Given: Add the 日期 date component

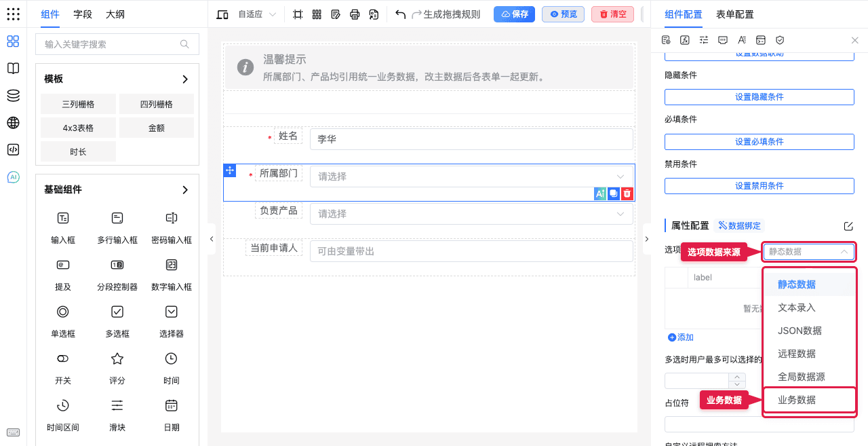Looking at the screenshot, I should (172, 415).
